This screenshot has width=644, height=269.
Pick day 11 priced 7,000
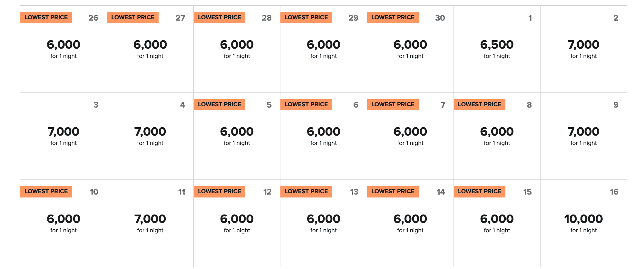[x=150, y=223]
